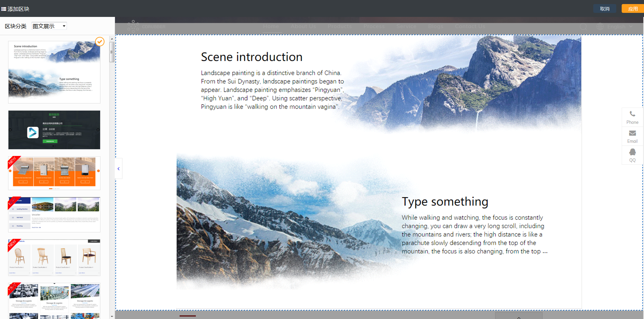This screenshot has height=319, width=644.
Task: Click the search magnifier in the navigation bar
Action: coord(583,27)
